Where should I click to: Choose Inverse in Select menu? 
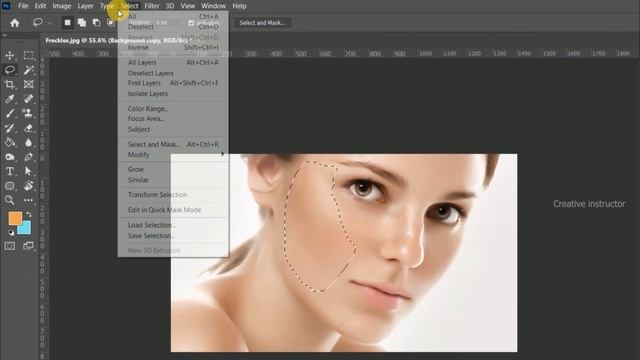pyautogui.click(x=173, y=47)
